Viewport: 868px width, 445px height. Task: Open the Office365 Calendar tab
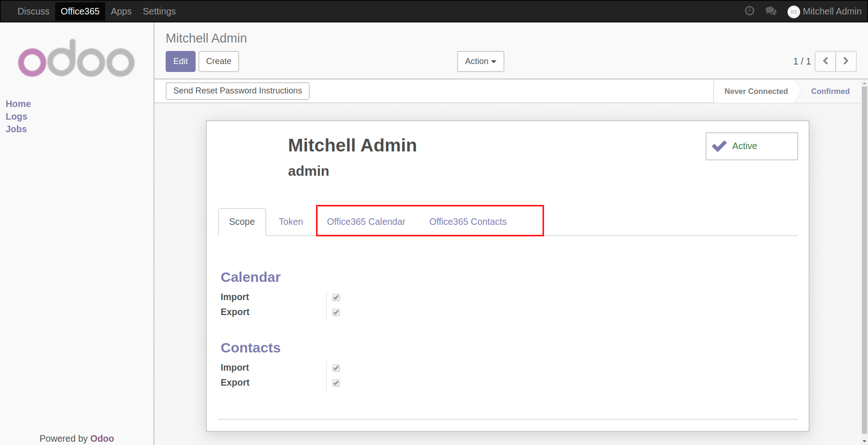pyautogui.click(x=366, y=222)
